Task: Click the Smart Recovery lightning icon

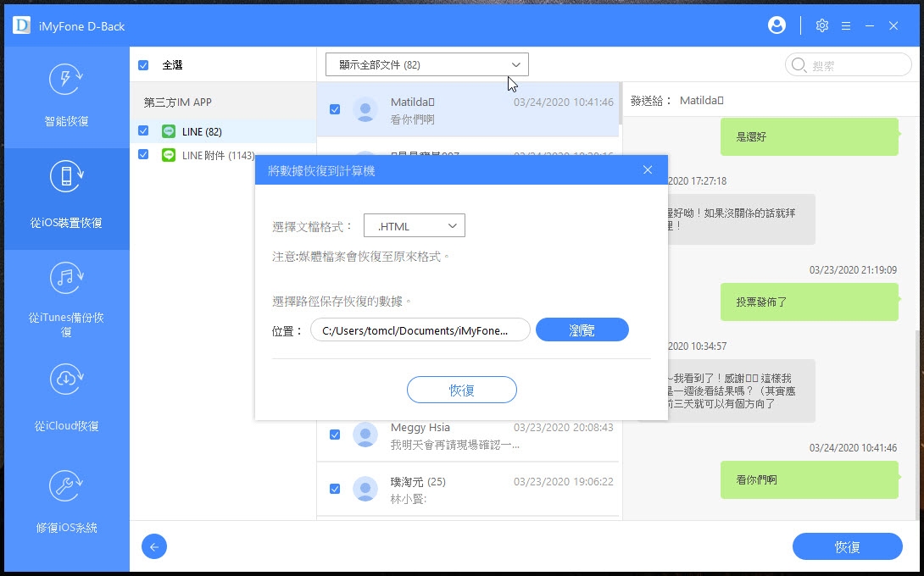Action: click(x=65, y=81)
